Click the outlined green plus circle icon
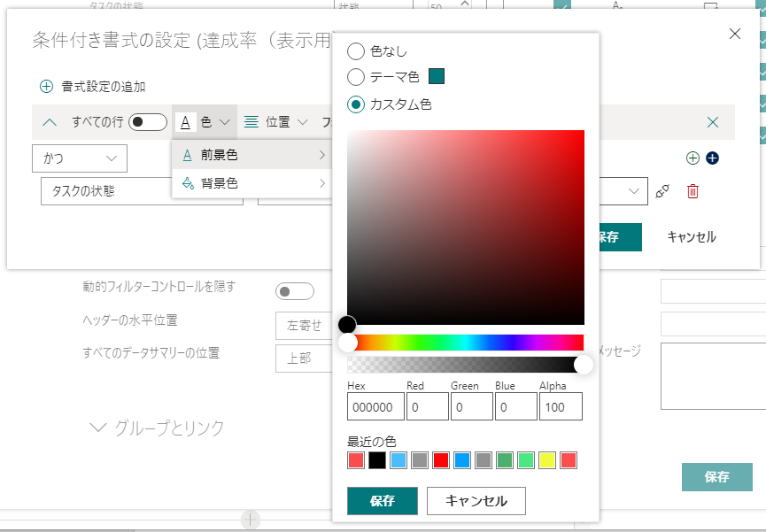The height and width of the screenshot is (532, 766). 692,158
